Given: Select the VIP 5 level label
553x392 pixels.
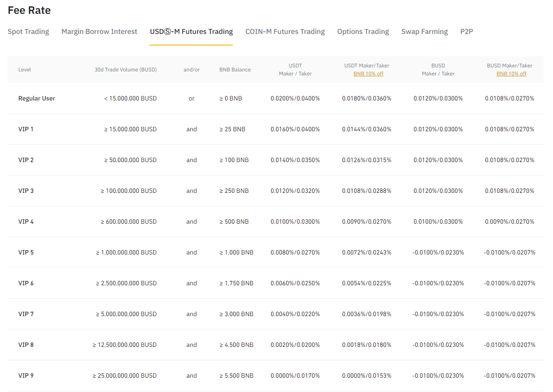Looking at the screenshot, I should [26, 252].
